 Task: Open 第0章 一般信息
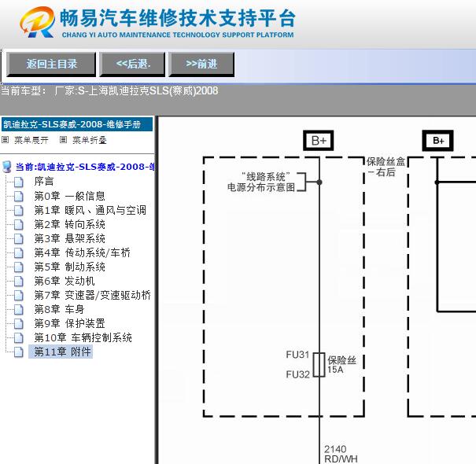click(69, 196)
